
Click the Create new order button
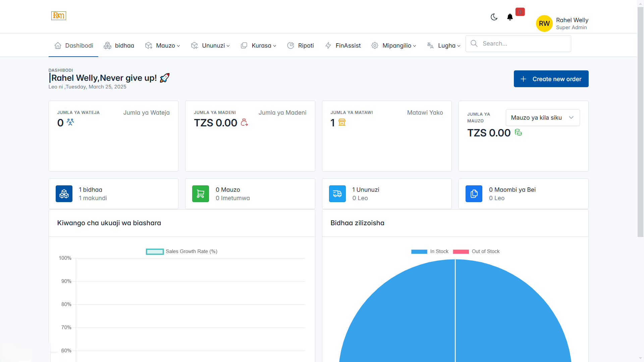(x=551, y=79)
